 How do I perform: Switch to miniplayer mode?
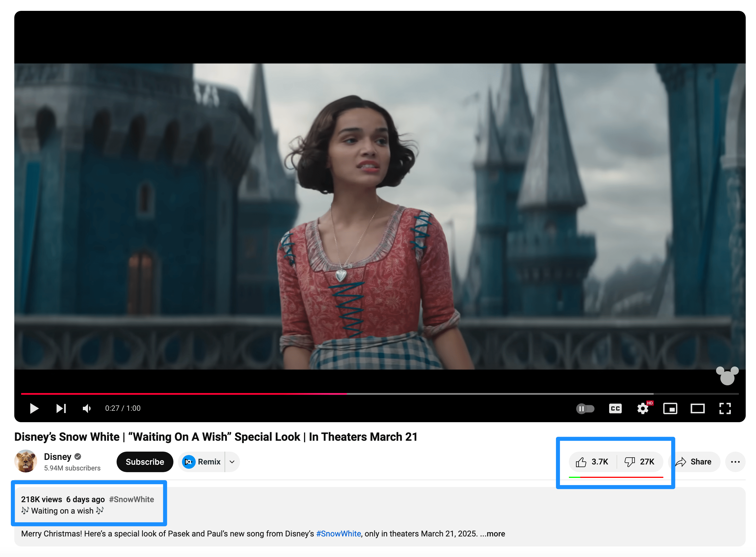(670, 408)
